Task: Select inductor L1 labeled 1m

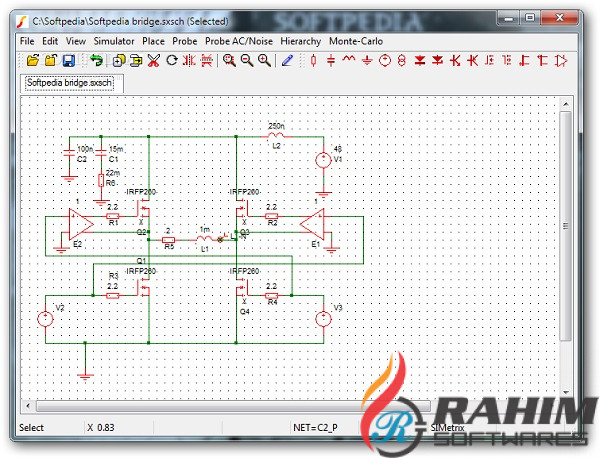Action: 205,240
